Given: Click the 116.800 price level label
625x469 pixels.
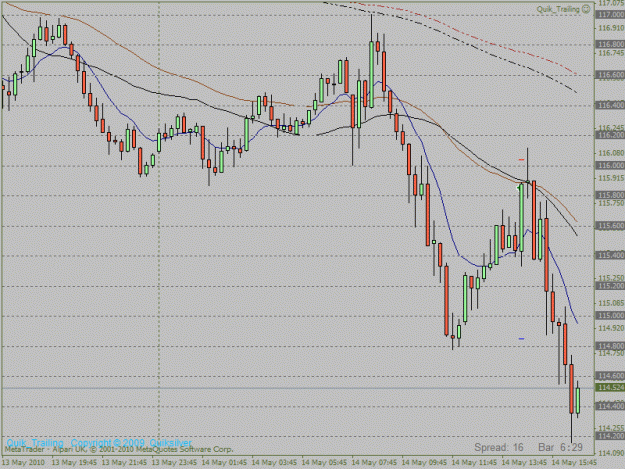Looking at the screenshot, I should coord(610,45).
